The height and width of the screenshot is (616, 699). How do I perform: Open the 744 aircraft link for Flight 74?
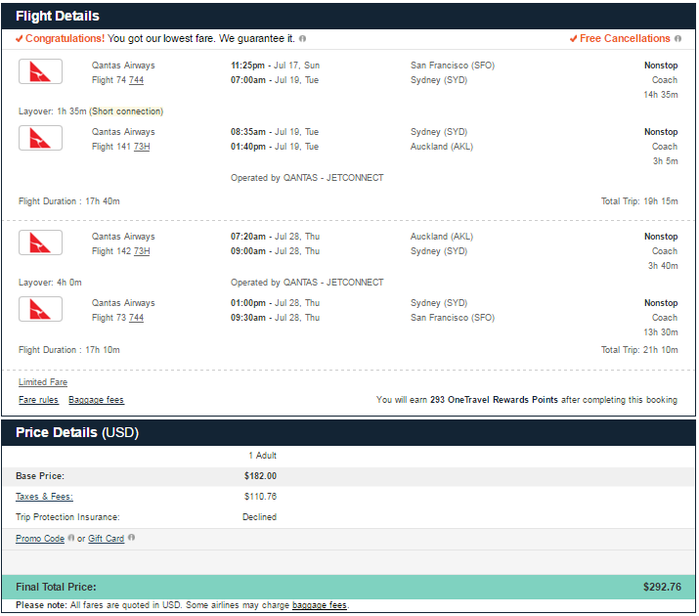click(137, 80)
